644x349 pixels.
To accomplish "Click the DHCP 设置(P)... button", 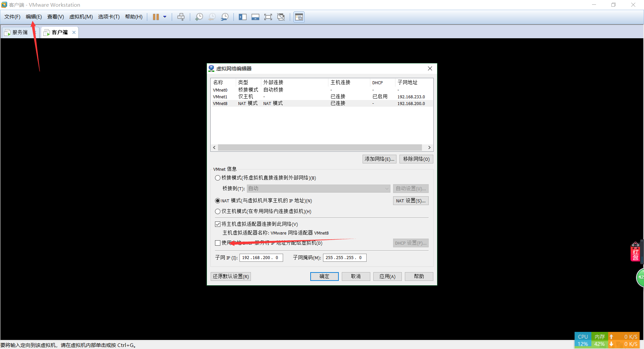I will click(x=411, y=243).
